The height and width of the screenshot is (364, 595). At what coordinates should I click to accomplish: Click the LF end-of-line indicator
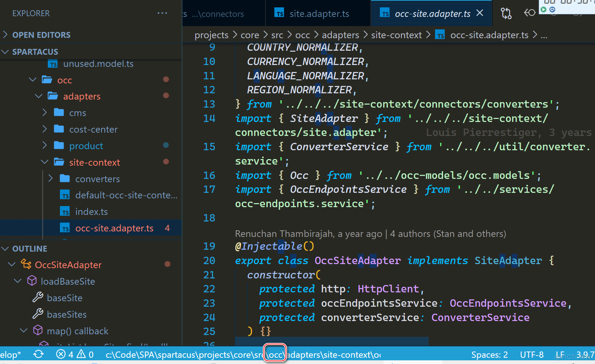560,354
